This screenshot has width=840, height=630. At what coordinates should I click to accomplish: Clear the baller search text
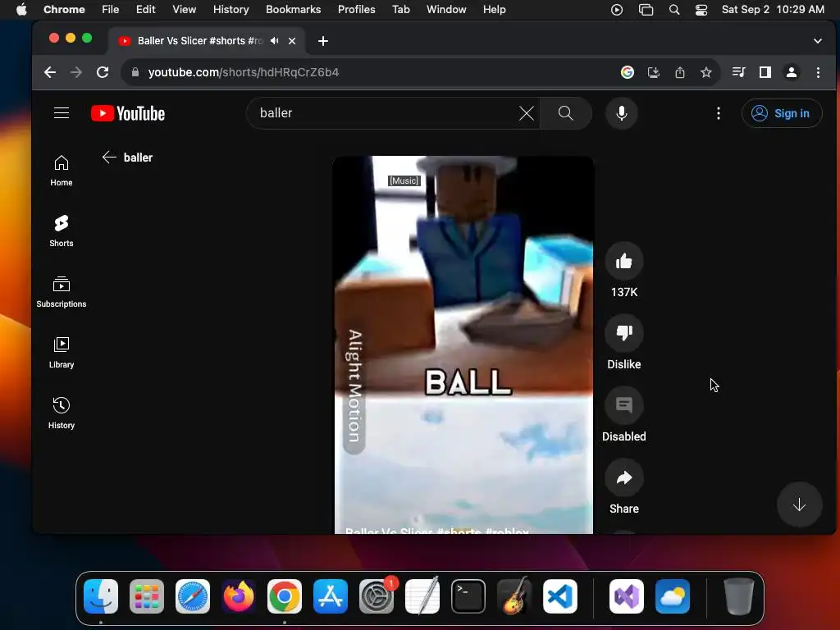527,113
